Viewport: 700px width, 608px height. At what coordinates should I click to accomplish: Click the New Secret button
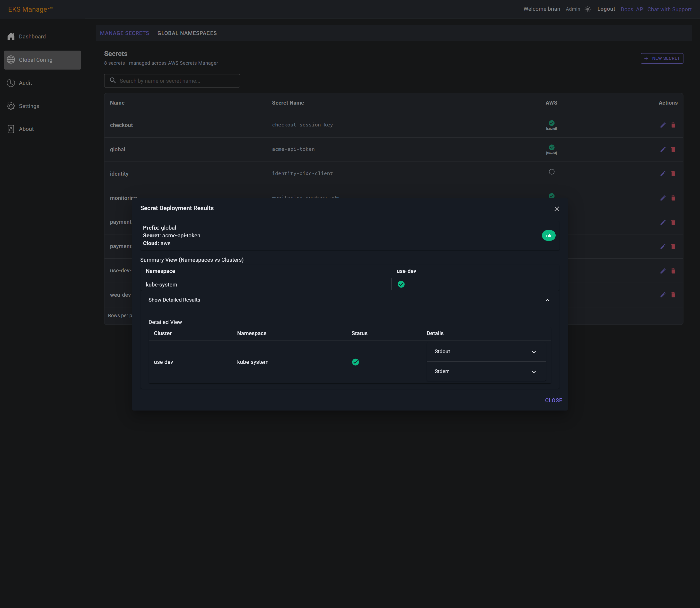(662, 58)
